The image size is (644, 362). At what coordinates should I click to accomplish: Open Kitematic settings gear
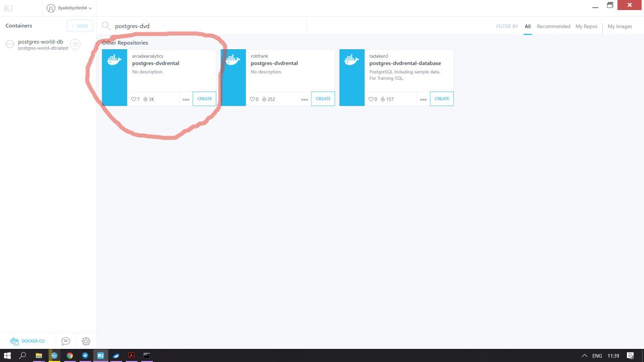click(86, 341)
